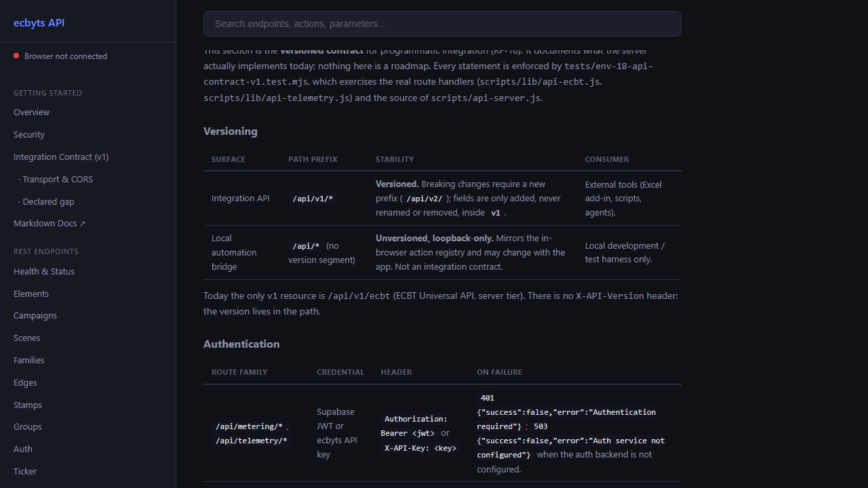868x488 pixels.
Task: Open the Security docs page
Action: click(x=29, y=134)
